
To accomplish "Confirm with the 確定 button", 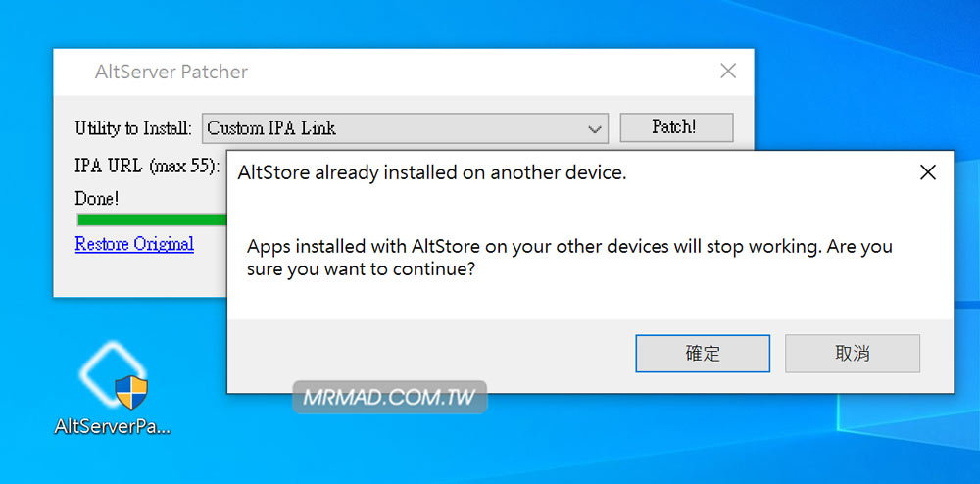I will tap(703, 354).
